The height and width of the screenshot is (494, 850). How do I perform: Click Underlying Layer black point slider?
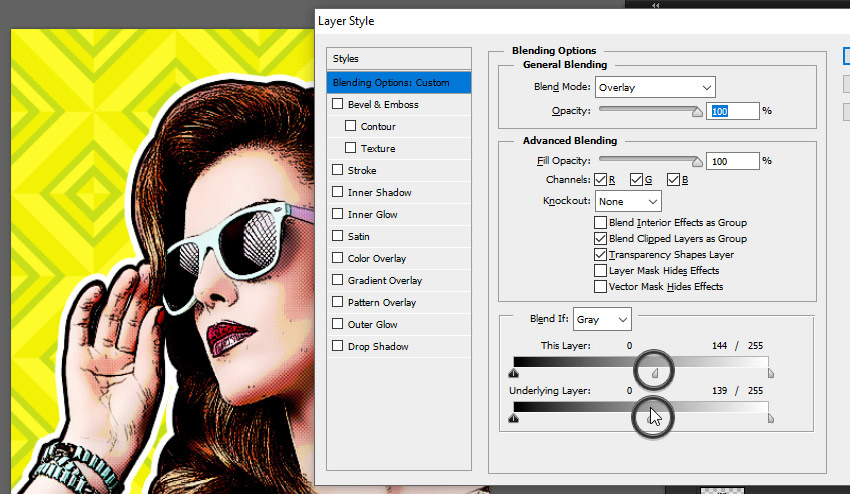point(513,418)
